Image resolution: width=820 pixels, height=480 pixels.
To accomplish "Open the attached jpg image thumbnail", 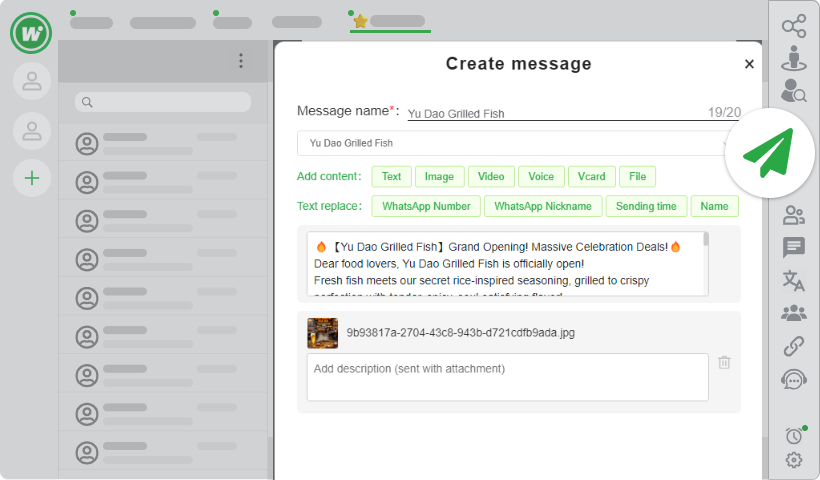I will (x=322, y=333).
